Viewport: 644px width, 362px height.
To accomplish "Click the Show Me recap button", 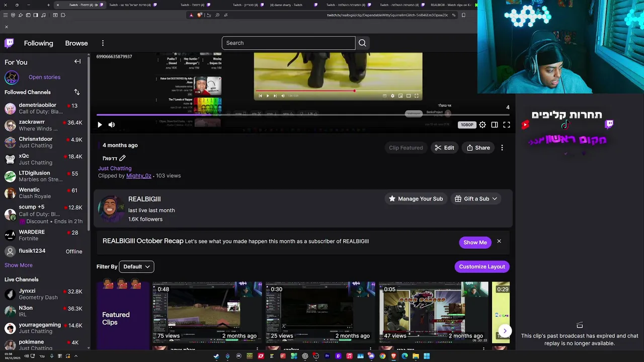I will (x=475, y=242).
